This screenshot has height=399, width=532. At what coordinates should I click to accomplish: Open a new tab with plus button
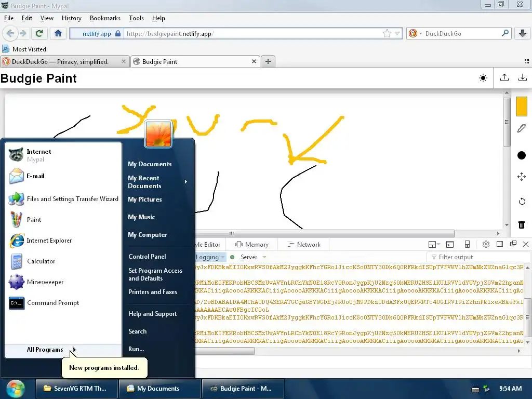coord(268,61)
